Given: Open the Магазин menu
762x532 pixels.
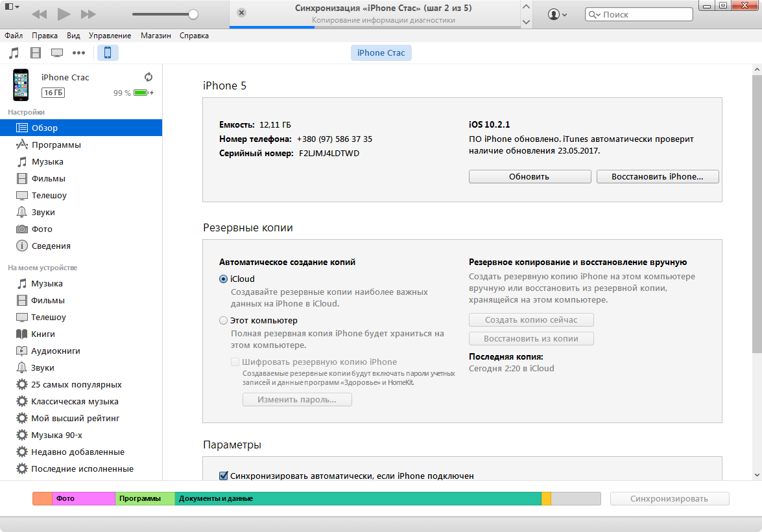Looking at the screenshot, I should (x=156, y=36).
